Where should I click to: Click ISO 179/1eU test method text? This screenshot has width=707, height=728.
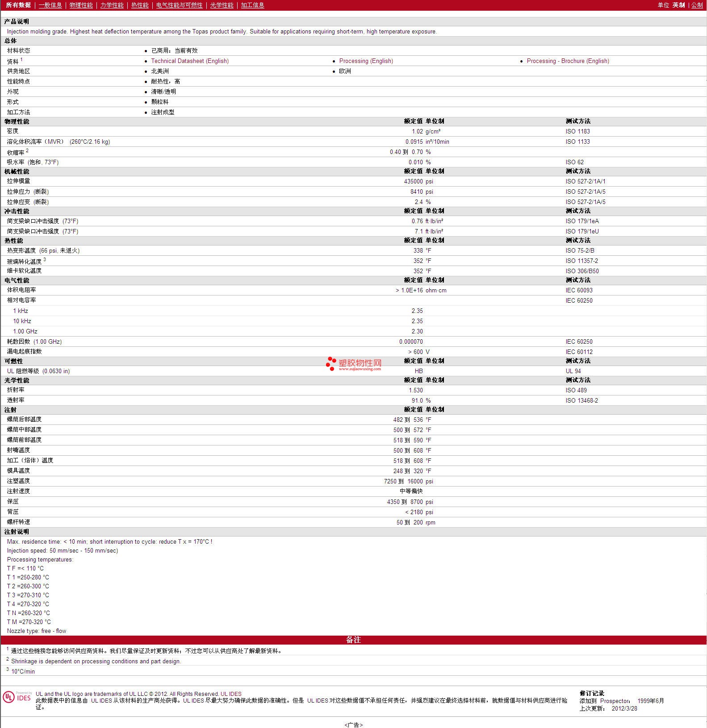582,231
